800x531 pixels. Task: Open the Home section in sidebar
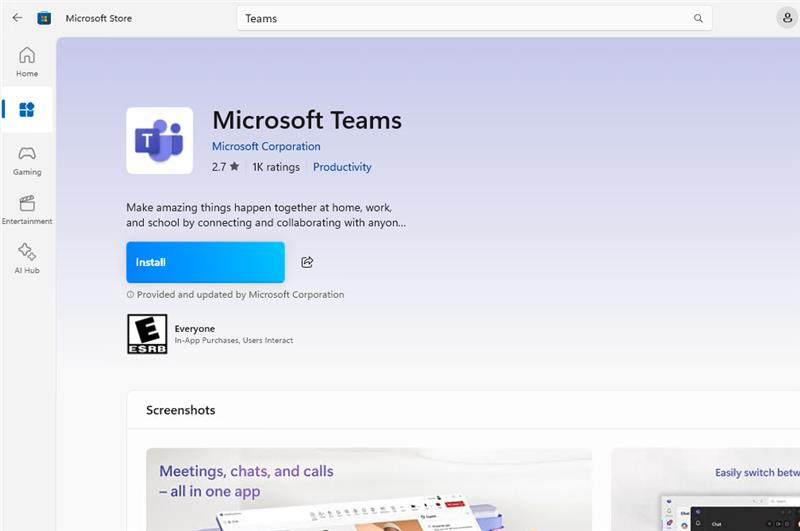click(27, 62)
